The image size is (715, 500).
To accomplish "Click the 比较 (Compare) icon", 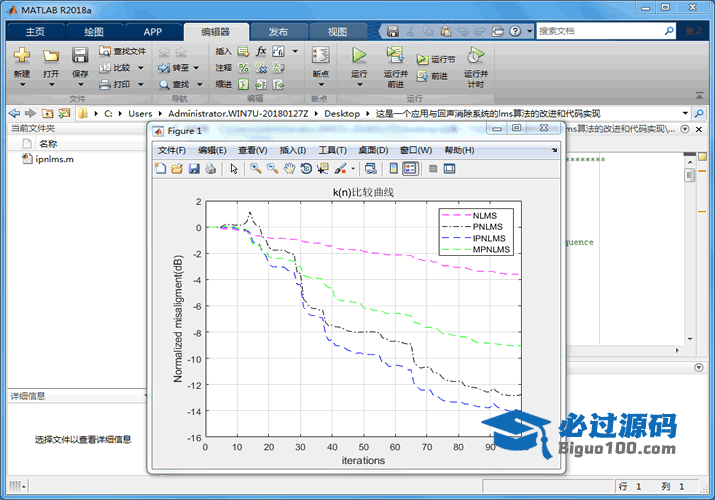I will point(105,68).
